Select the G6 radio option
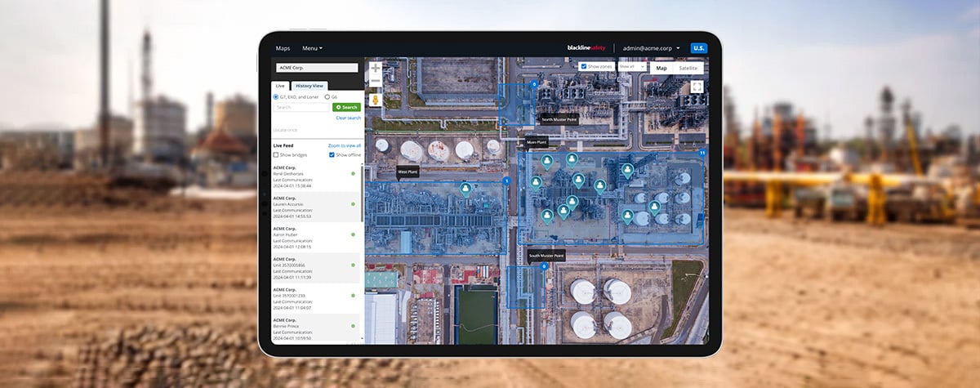Screen dimensions: 980x388 coord(327,96)
